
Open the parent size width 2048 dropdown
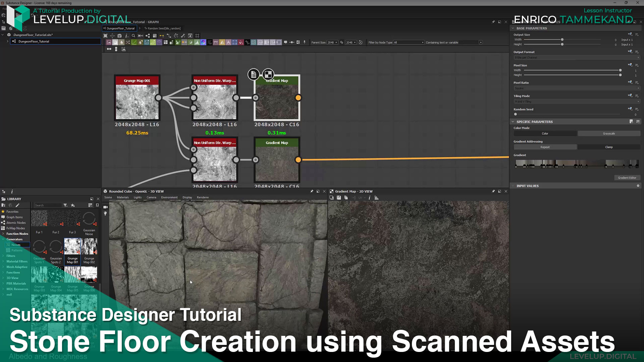(x=332, y=43)
